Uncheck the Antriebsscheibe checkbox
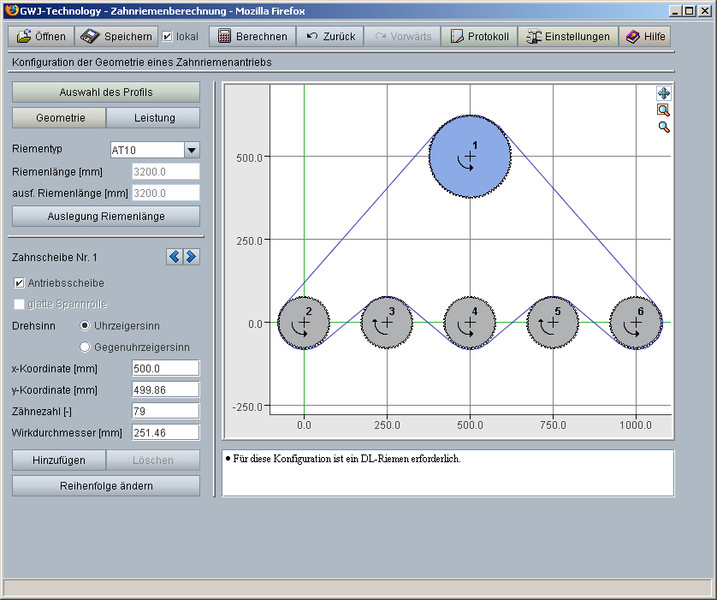Image resolution: width=717 pixels, height=600 pixels. click(x=19, y=283)
